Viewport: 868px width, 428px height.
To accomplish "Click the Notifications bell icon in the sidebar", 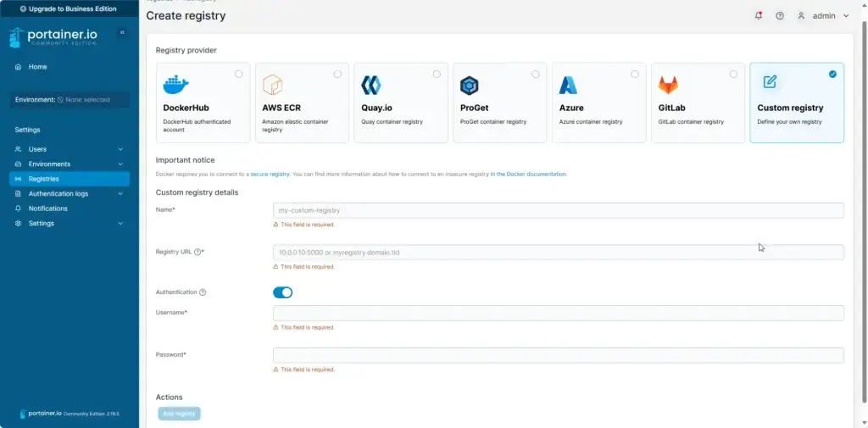I will click(x=19, y=208).
